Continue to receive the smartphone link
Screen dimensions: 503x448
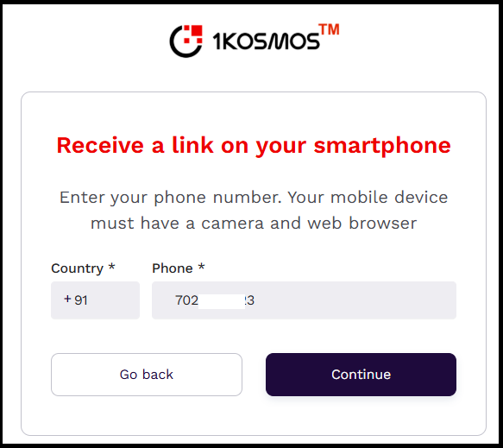pos(361,375)
